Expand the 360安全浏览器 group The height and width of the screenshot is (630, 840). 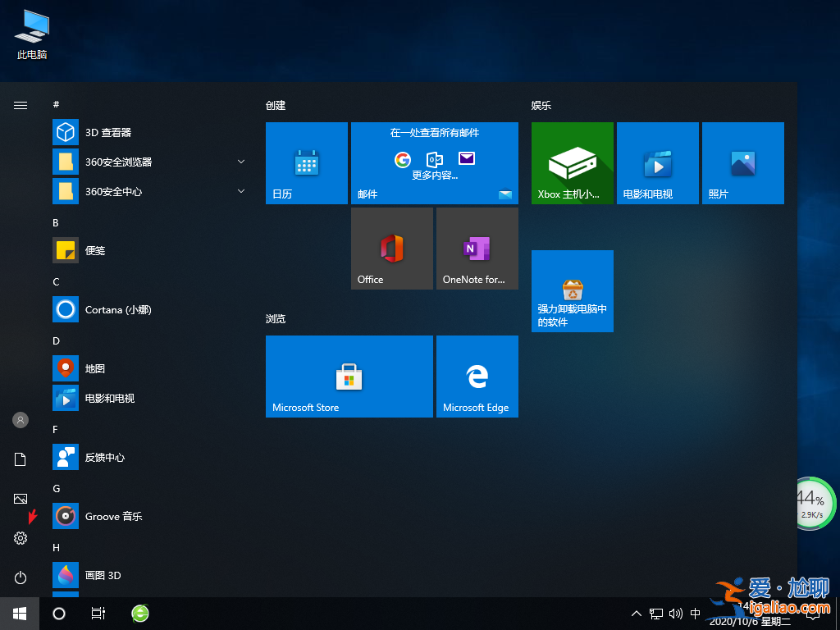coord(240,162)
